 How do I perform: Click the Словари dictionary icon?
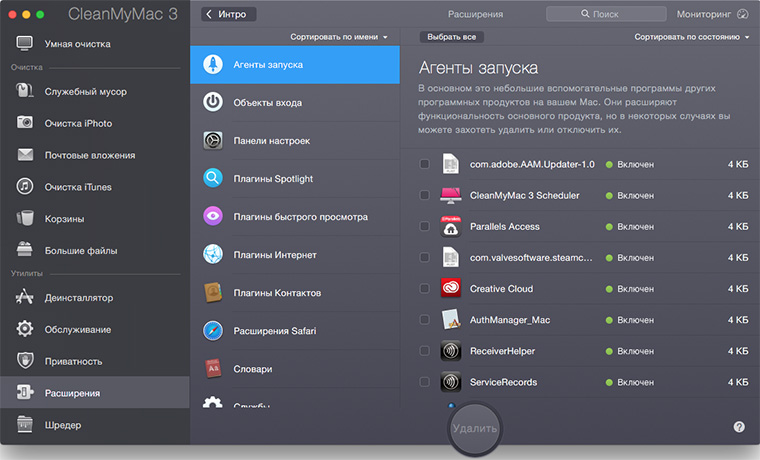213,368
